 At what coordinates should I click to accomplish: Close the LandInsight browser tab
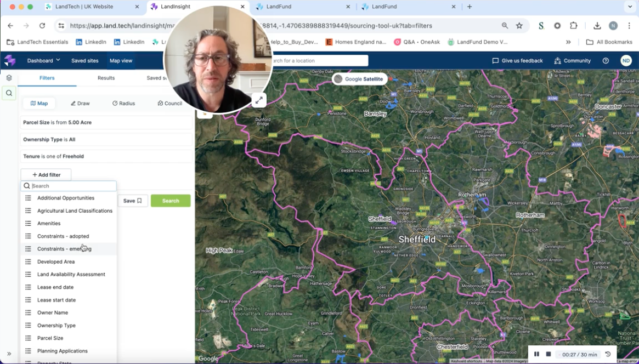242,7
